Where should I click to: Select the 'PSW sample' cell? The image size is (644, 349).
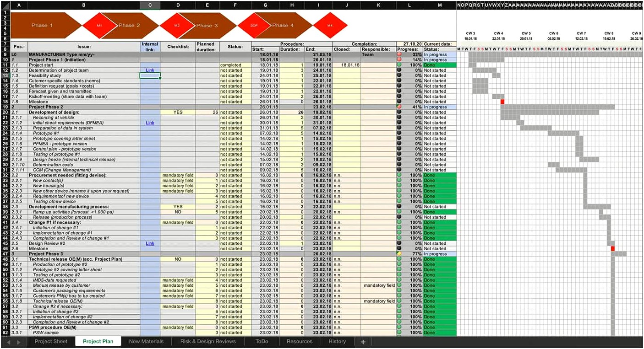coord(84,333)
